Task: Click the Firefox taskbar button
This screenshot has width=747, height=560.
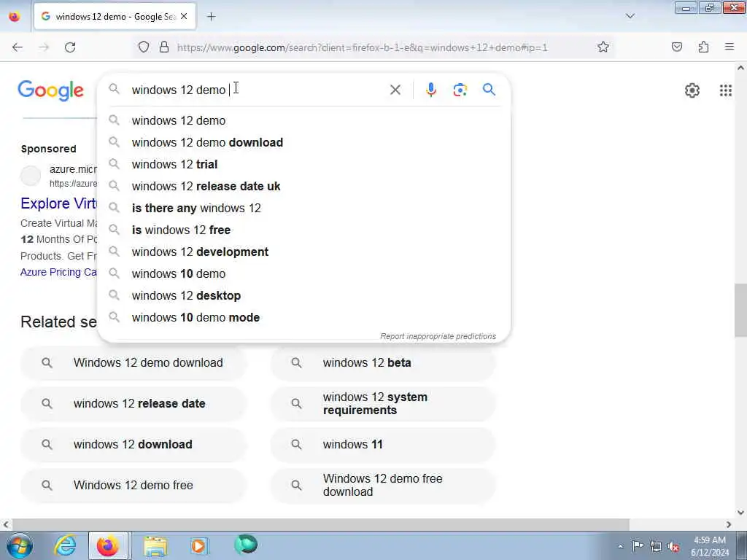Action: (108, 545)
